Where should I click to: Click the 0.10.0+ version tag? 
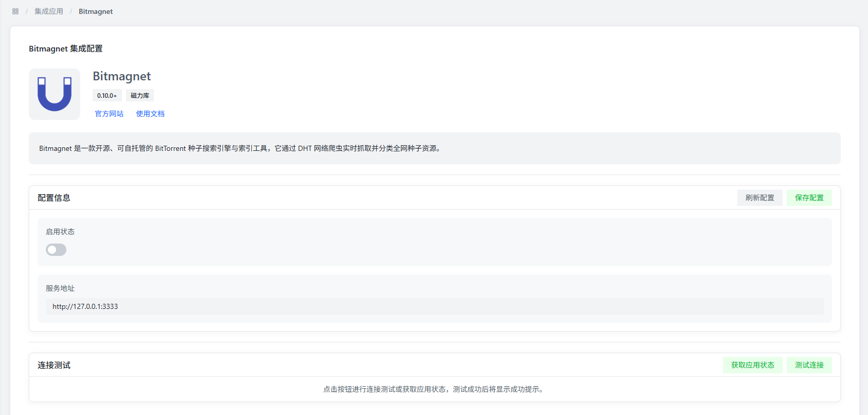pyautogui.click(x=107, y=95)
